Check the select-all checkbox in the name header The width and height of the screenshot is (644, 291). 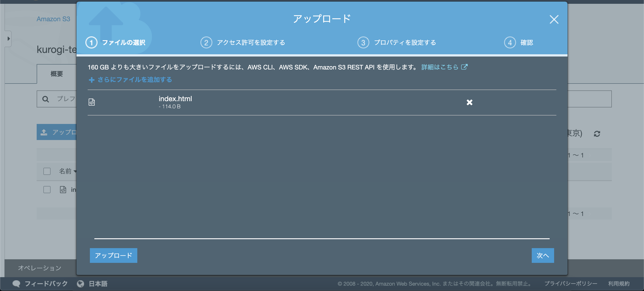[x=47, y=171]
